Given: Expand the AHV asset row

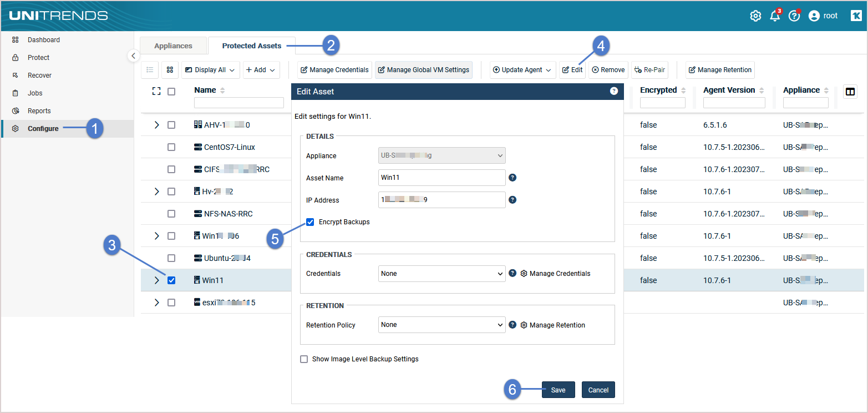Looking at the screenshot, I should 156,125.
